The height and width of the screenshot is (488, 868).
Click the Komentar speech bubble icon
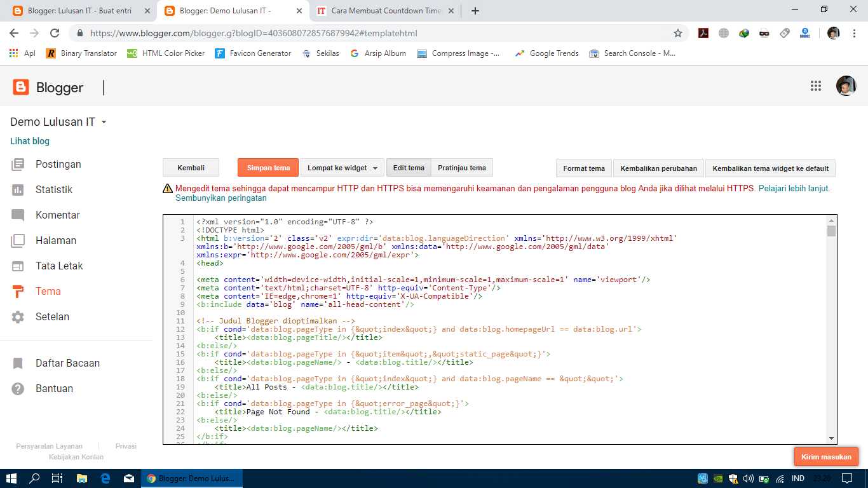coord(18,215)
